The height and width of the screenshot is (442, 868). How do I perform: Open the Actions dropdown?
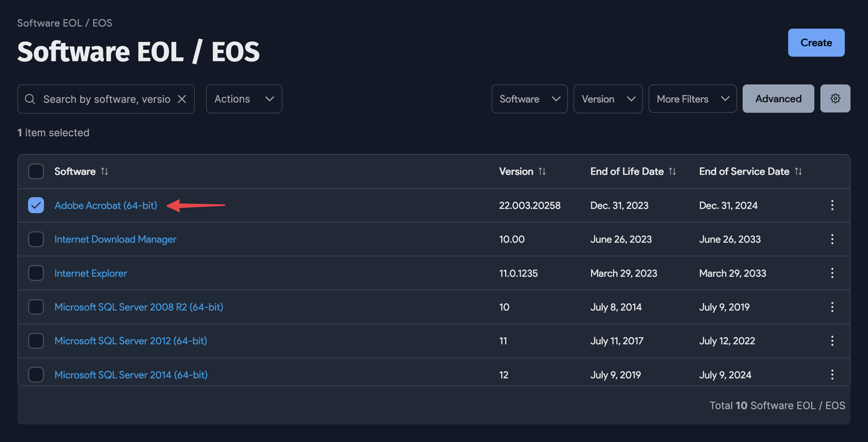coord(244,99)
